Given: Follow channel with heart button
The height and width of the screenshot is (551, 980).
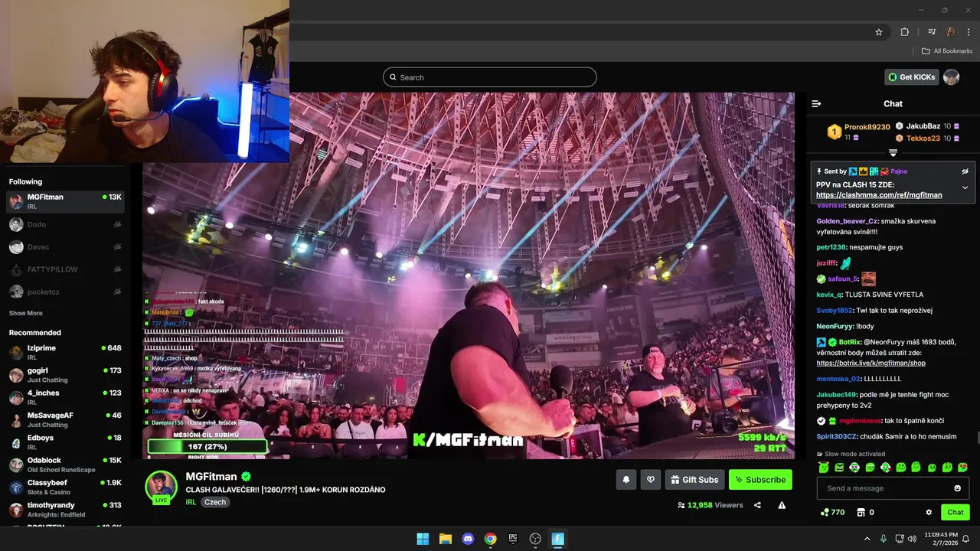Looking at the screenshot, I should point(650,480).
